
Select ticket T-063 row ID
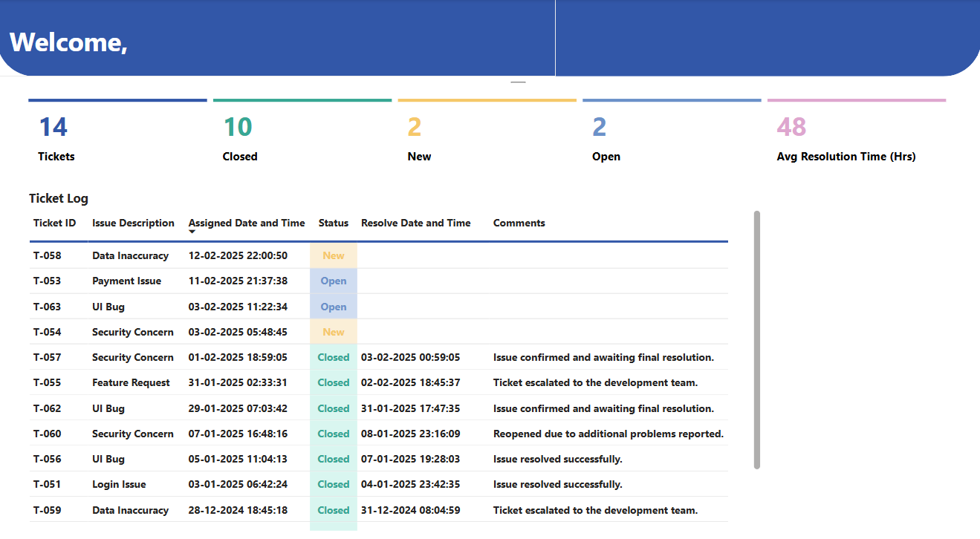(x=47, y=307)
